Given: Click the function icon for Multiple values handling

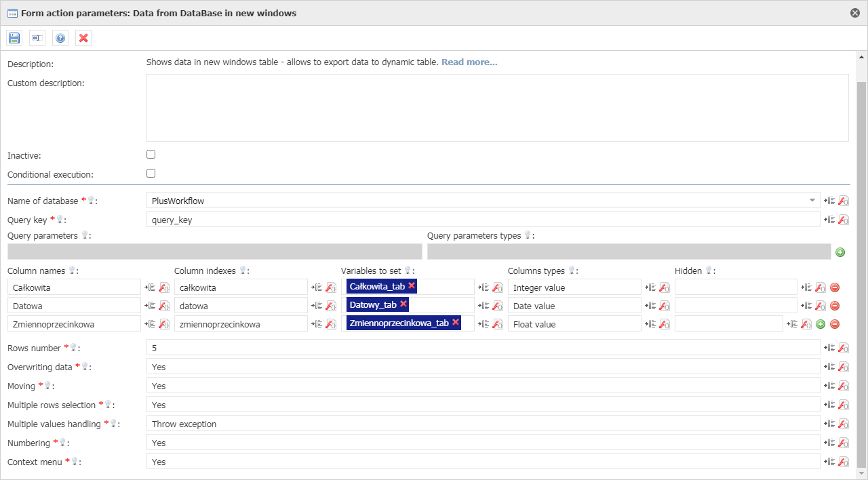Looking at the screenshot, I should coord(844,424).
